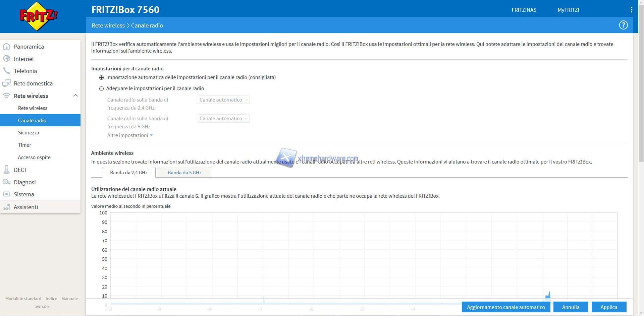Viewport: 644px width, 316px height.
Task: Open the help question mark icon
Action: click(x=623, y=25)
